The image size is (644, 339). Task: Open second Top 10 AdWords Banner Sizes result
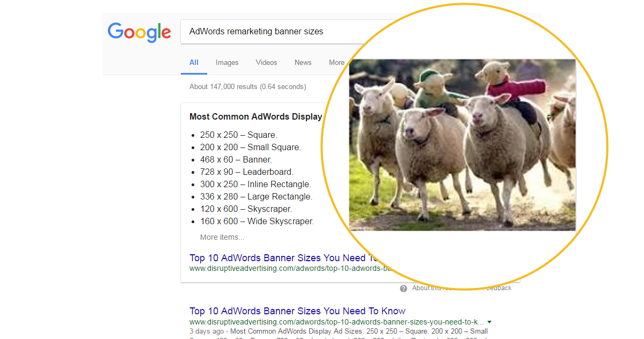[297, 311]
